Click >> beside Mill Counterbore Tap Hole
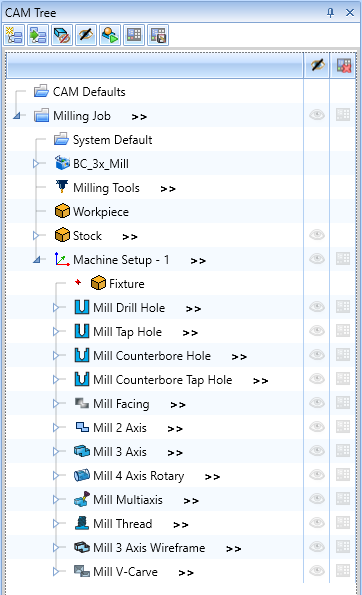 (261, 381)
